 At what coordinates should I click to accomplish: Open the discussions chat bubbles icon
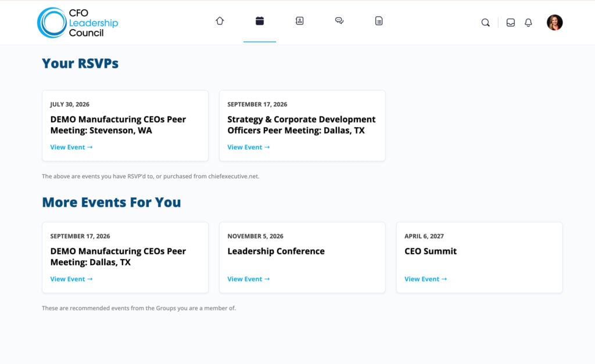coord(339,21)
